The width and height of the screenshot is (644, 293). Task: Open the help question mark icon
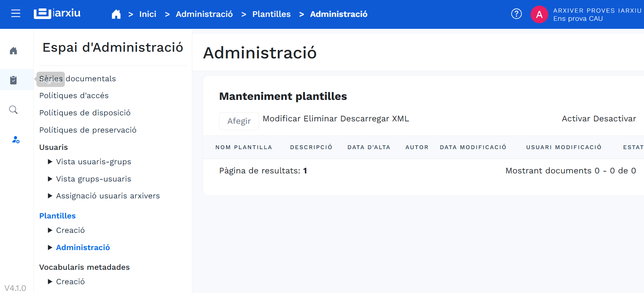pyautogui.click(x=517, y=14)
